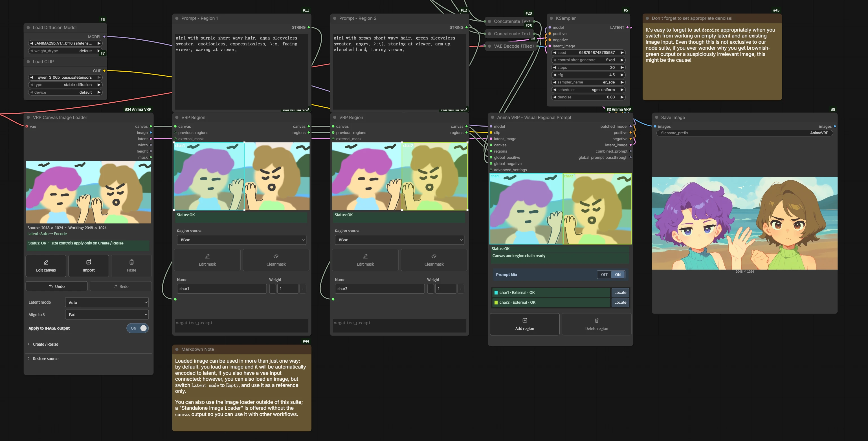Increase KSampler steps with the right arrow
Screen dimensions: 868x441
pyautogui.click(x=622, y=68)
